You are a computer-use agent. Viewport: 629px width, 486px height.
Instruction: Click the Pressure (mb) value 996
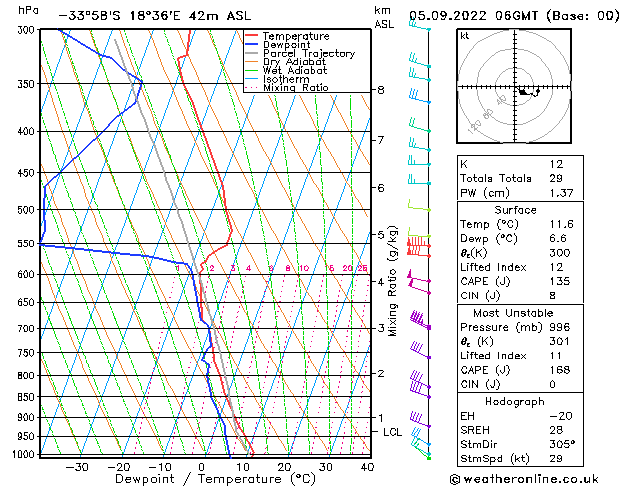tap(560, 327)
